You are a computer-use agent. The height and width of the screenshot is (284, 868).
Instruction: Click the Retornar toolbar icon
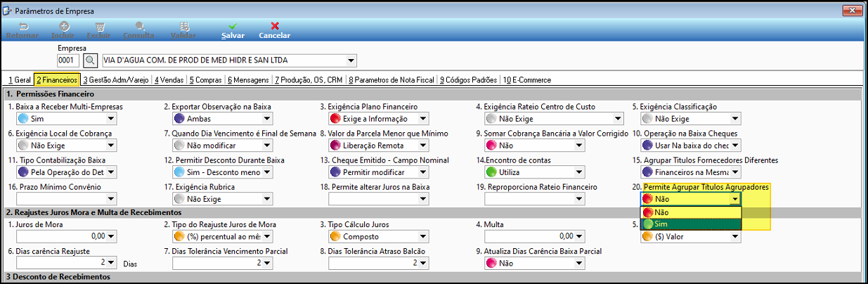point(22,30)
